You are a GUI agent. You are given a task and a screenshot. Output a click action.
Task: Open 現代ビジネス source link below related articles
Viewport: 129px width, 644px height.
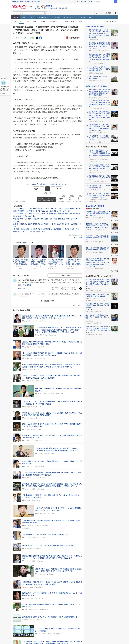coord(78,237)
